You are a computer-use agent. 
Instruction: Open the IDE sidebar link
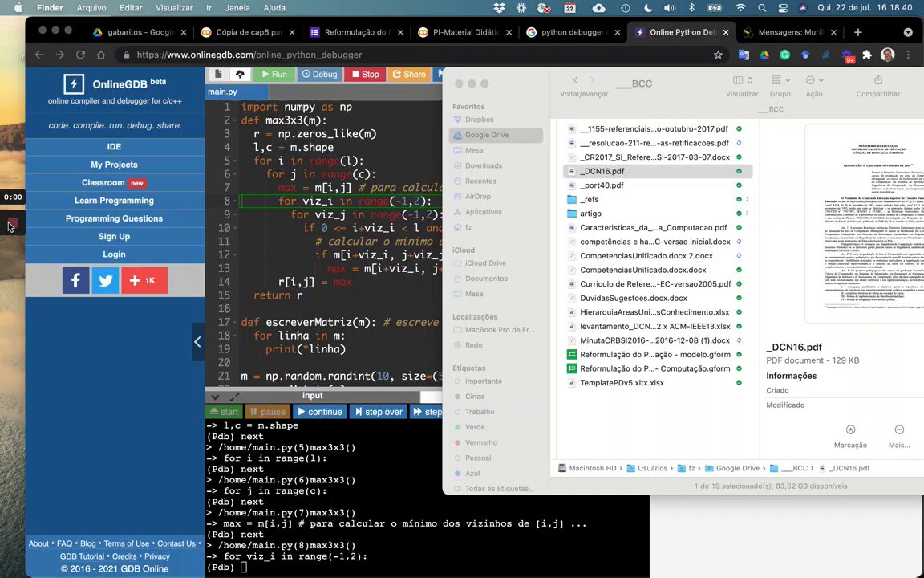(x=115, y=146)
